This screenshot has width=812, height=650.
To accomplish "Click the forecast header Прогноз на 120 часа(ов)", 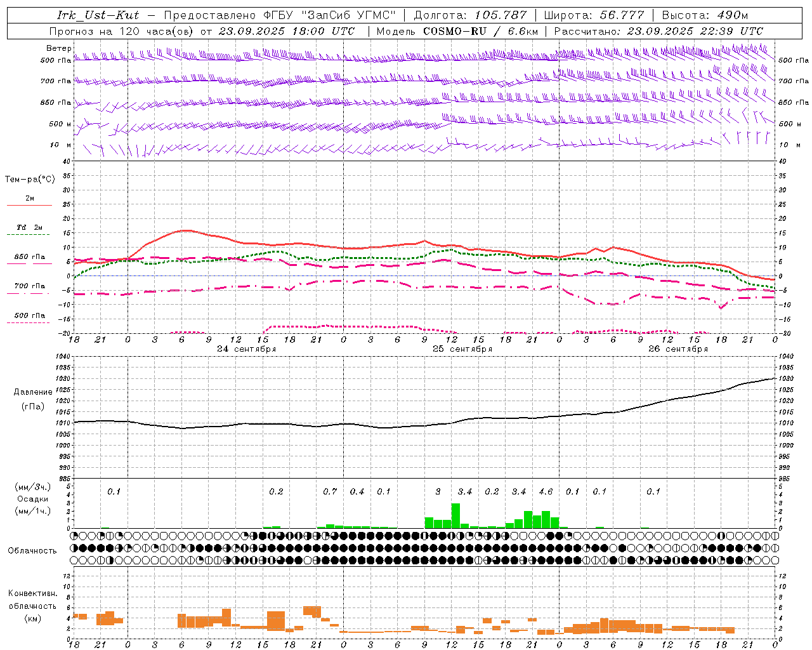I will click(x=122, y=31).
